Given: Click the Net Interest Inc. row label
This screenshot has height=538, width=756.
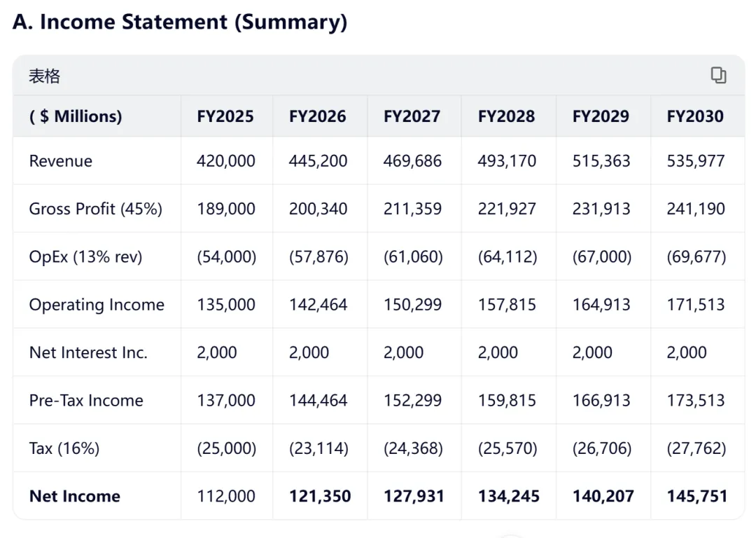Looking at the screenshot, I should (x=88, y=352).
